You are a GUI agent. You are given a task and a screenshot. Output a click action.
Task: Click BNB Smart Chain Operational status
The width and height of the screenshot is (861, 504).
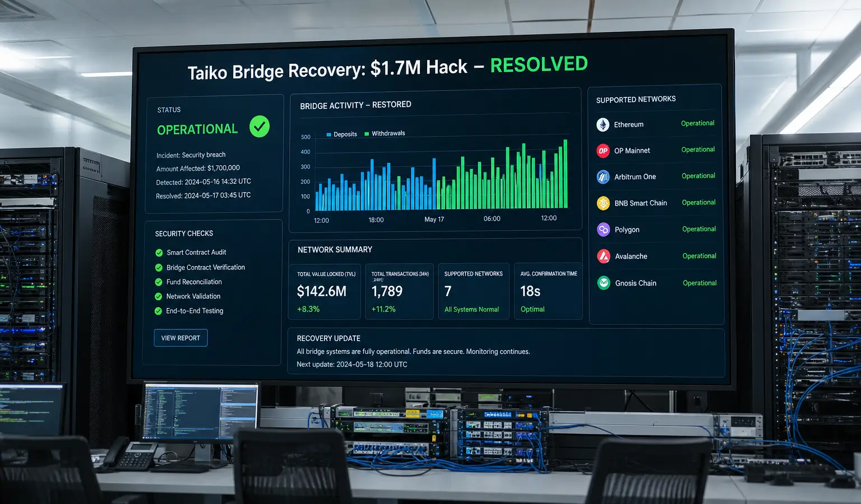[698, 203]
